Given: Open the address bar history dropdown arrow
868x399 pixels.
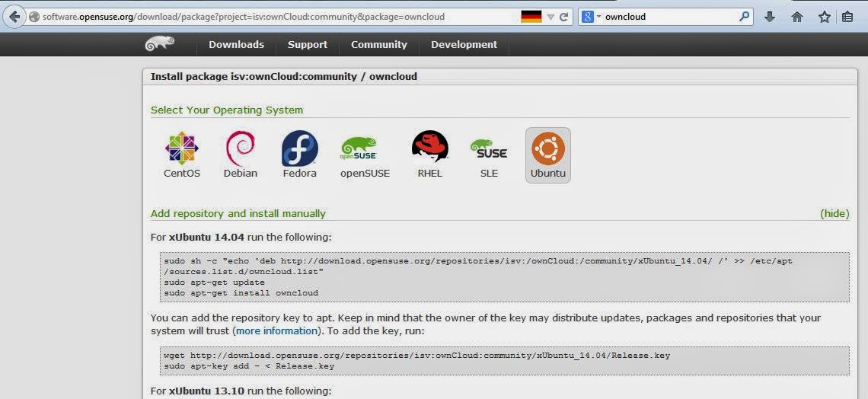Looking at the screenshot, I should 550,18.
